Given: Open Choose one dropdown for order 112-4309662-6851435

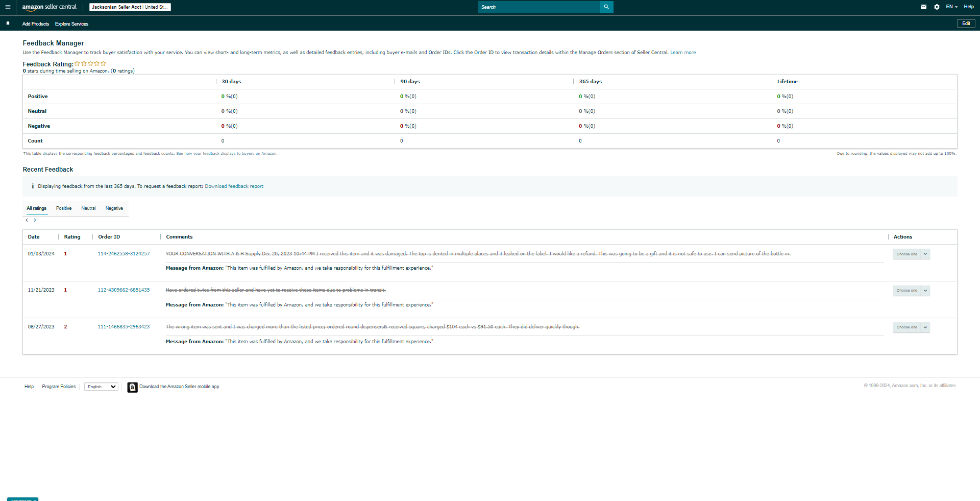Looking at the screenshot, I should click(x=911, y=291).
